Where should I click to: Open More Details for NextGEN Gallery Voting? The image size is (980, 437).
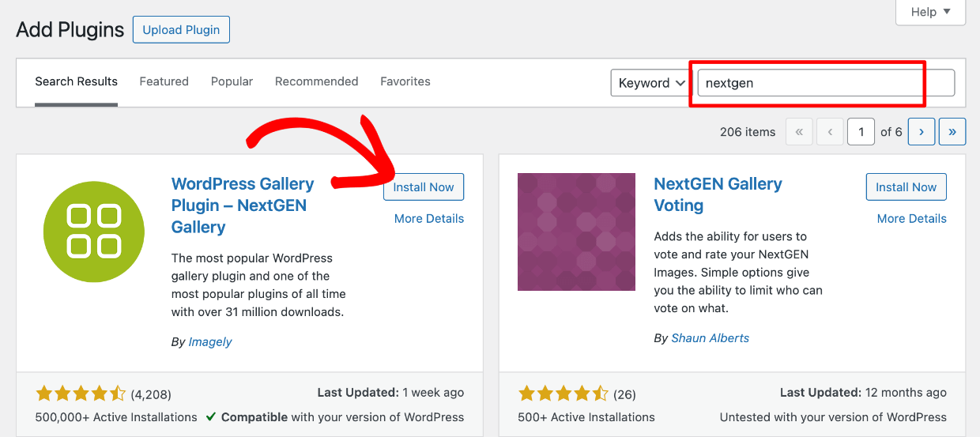pos(911,219)
